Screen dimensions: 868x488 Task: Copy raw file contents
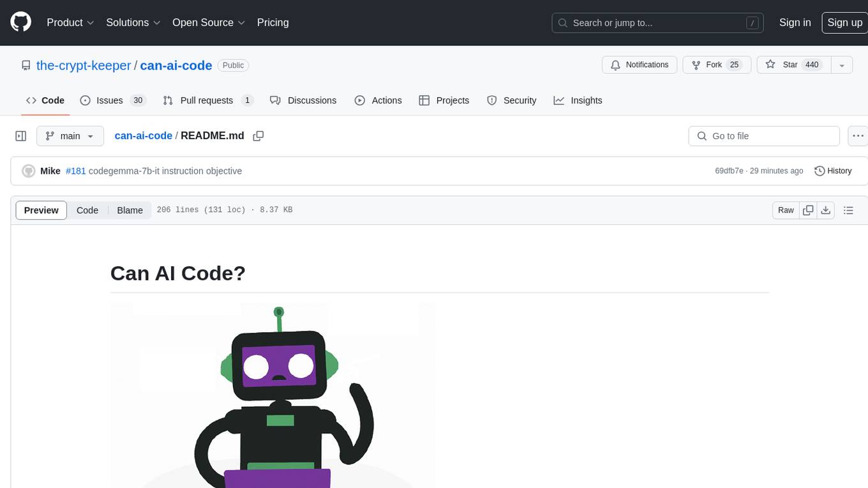pos(809,210)
